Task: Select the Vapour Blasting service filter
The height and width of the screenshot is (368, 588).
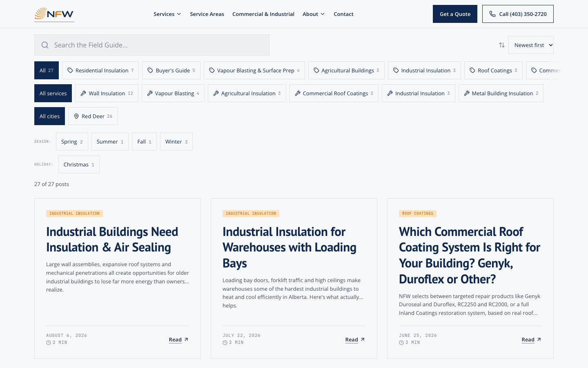Action: pos(173,93)
